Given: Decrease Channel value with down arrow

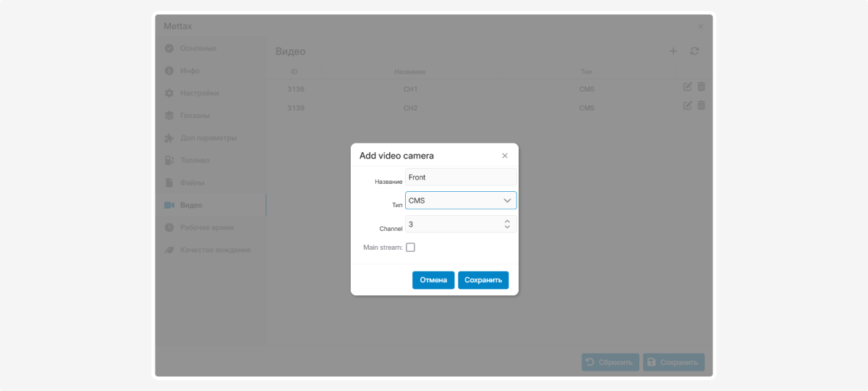Looking at the screenshot, I should [x=507, y=228].
